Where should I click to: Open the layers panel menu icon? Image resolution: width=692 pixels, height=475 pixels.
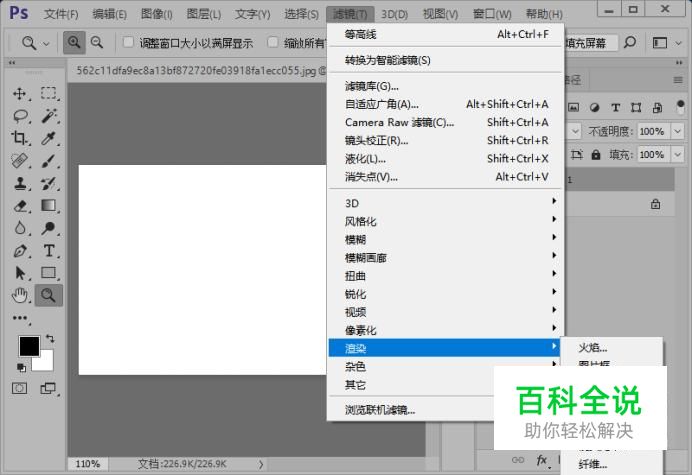click(x=678, y=80)
